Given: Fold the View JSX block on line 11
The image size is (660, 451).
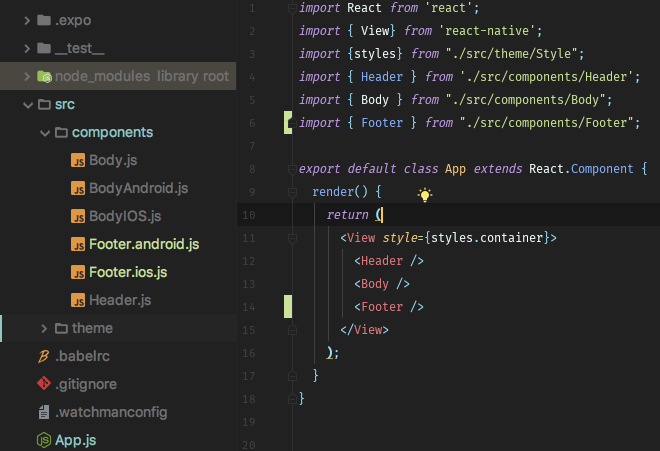Looking at the screenshot, I should [x=292, y=238].
